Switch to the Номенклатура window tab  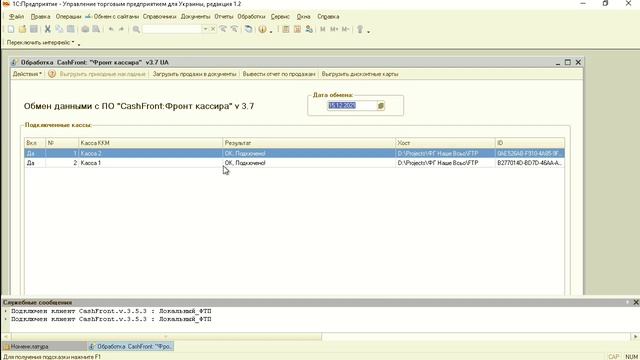[44, 347]
